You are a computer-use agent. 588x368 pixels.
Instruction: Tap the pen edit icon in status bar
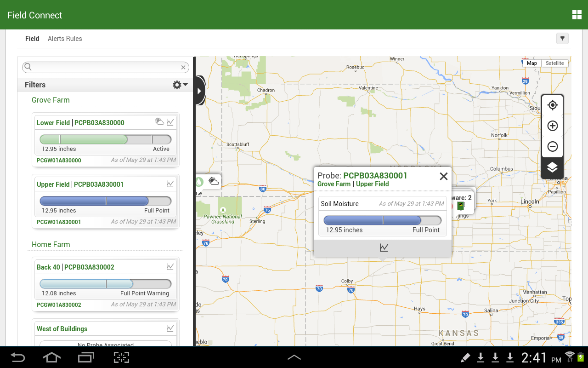(465, 357)
